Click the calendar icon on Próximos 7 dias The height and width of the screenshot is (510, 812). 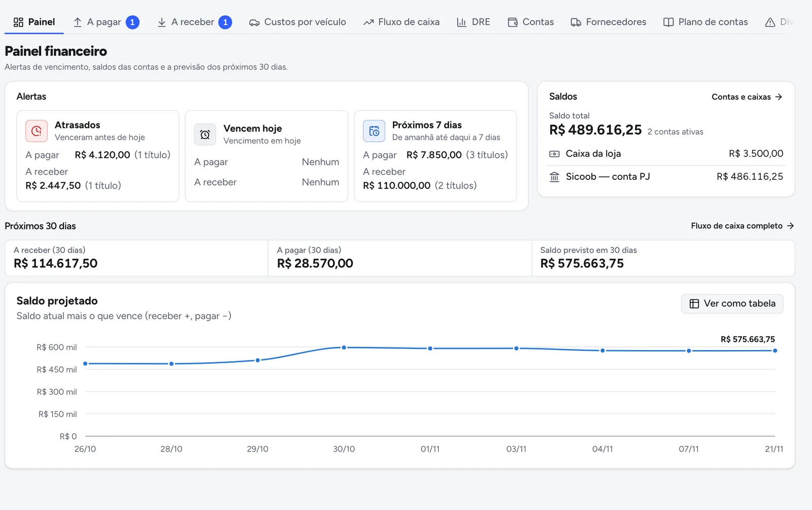tap(374, 131)
